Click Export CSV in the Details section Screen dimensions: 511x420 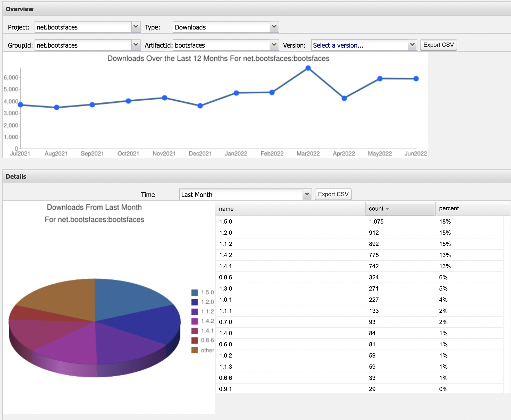[x=333, y=194]
